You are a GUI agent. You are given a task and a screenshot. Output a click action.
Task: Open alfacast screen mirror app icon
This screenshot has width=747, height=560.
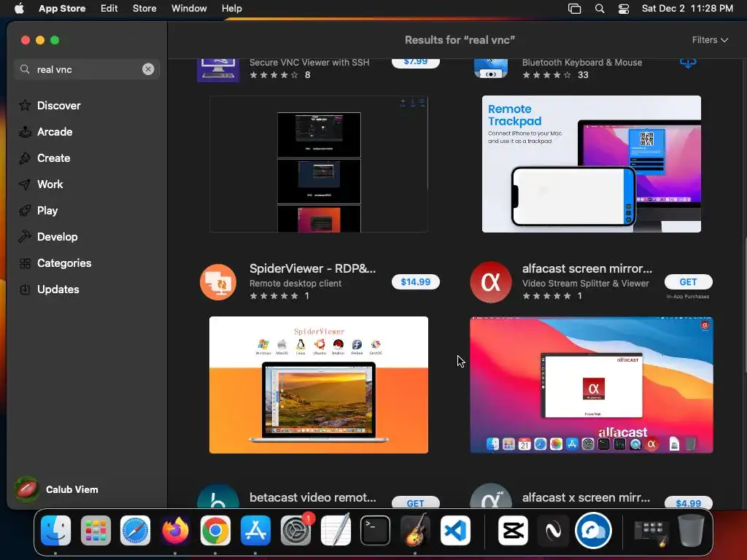(x=491, y=282)
